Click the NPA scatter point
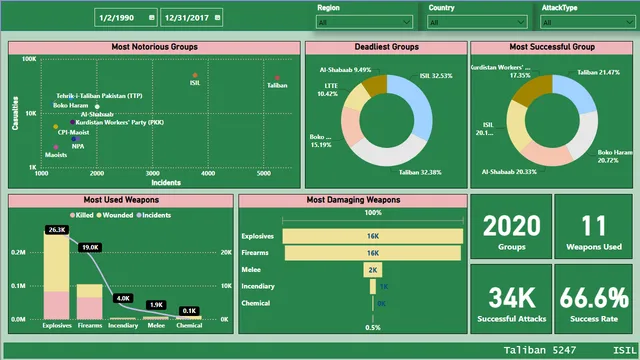640x360 pixels. pos(74,139)
